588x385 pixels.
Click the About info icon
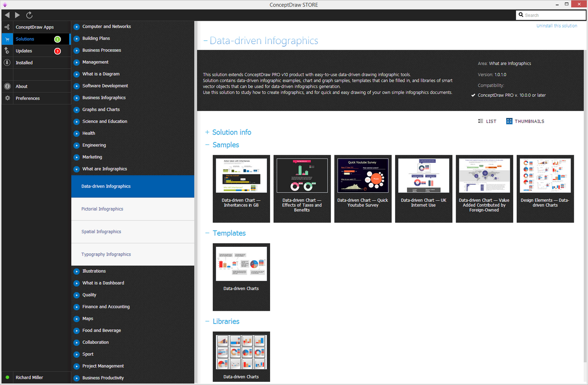click(x=7, y=86)
